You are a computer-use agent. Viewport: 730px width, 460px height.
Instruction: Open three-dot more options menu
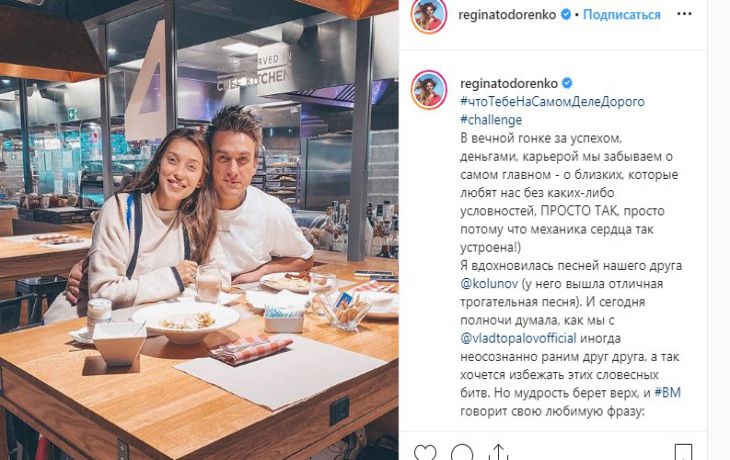click(x=684, y=14)
